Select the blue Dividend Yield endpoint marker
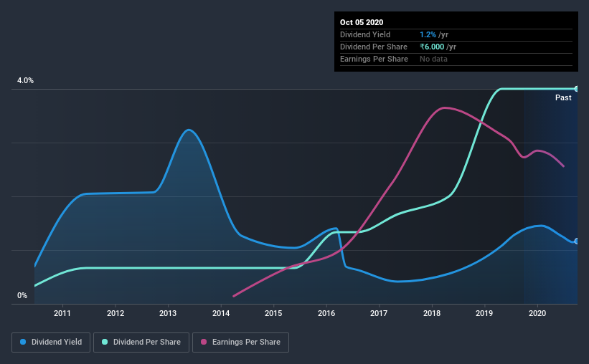 pyautogui.click(x=576, y=241)
